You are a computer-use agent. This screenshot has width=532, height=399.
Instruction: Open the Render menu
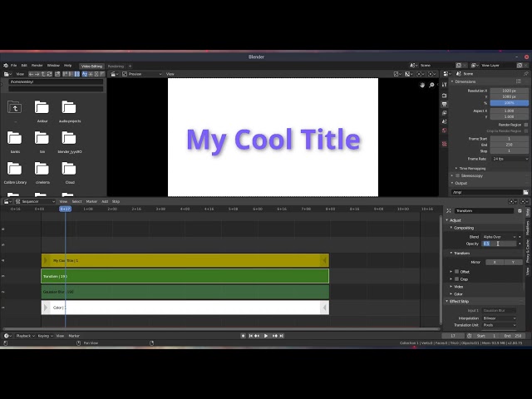[37, 66]
